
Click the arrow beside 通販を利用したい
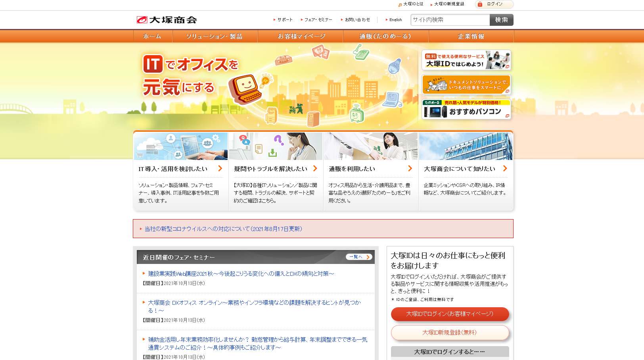pos(410,169)
